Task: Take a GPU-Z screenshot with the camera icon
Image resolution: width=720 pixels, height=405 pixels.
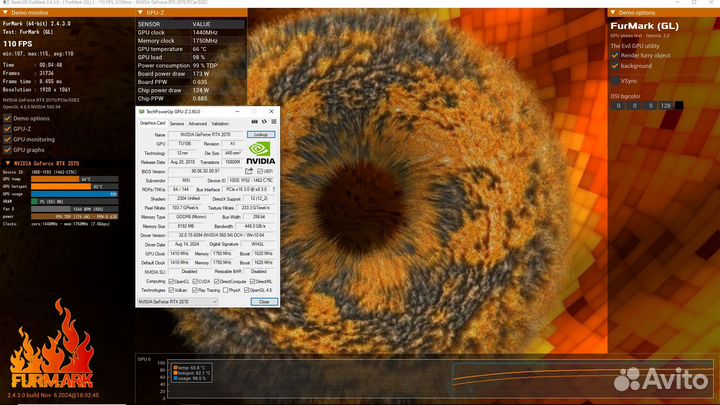Action: tap(254, 122)
